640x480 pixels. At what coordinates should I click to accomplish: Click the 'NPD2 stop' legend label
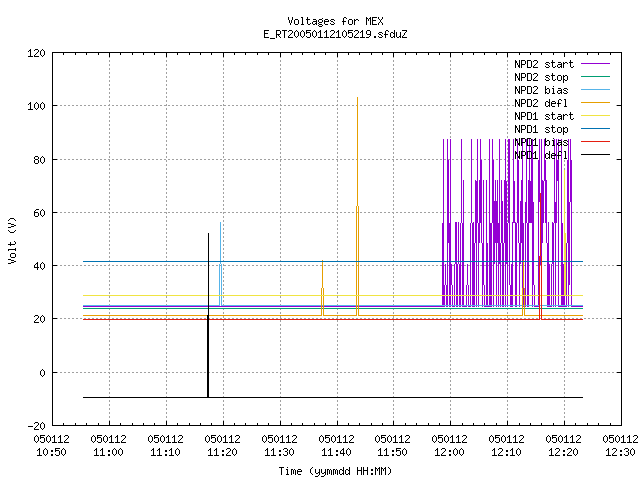tap(541, 77)
